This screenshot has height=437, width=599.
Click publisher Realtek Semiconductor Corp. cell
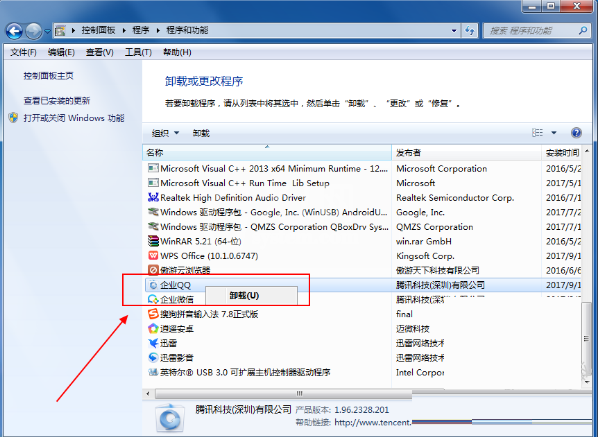(455, 198)
